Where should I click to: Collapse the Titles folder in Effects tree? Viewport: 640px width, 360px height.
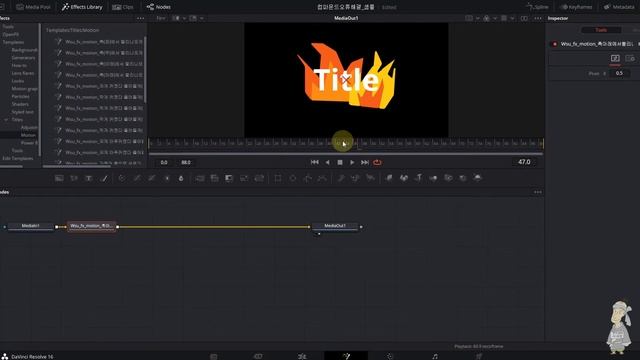(x=6, y=120)
